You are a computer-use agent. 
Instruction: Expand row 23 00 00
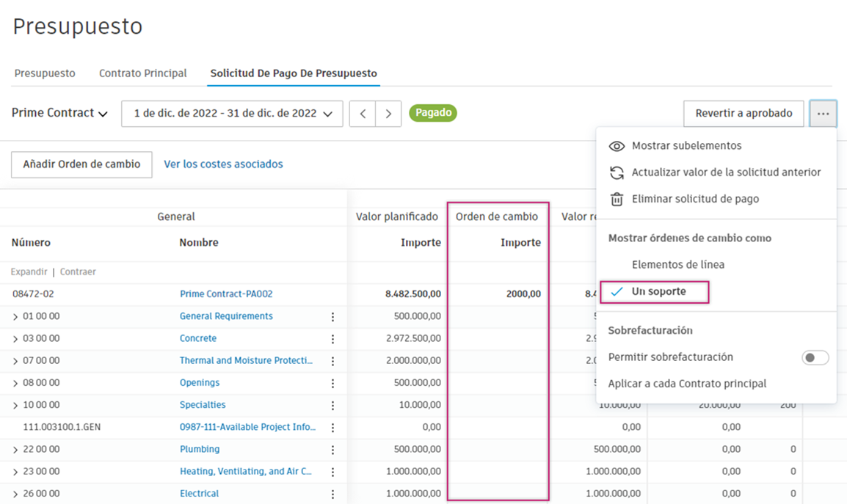(x=15, y=472)
